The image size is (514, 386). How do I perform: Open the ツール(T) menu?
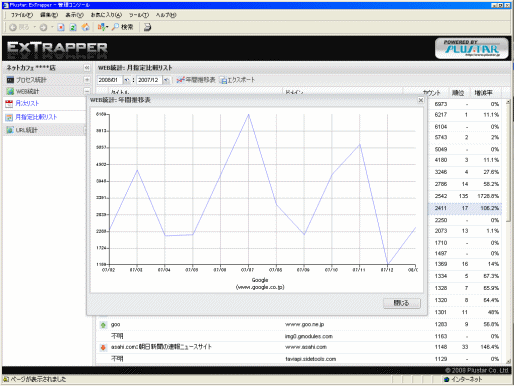(x=139, y=15)
